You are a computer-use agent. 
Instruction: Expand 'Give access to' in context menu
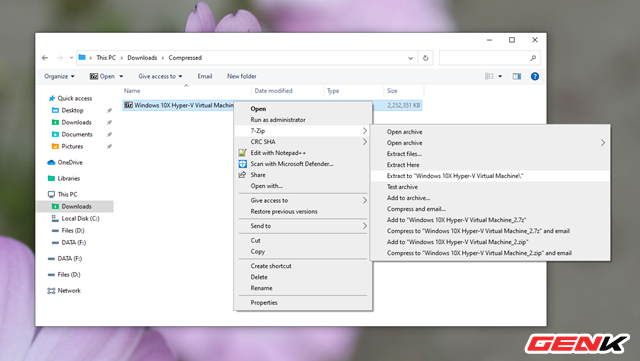tap(303, 201)
